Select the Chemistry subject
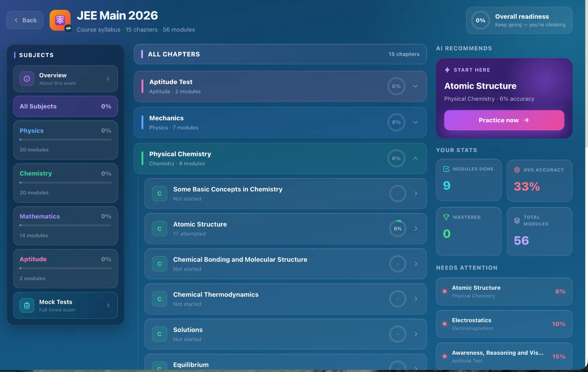588x372 pixels. coord(65,183)
